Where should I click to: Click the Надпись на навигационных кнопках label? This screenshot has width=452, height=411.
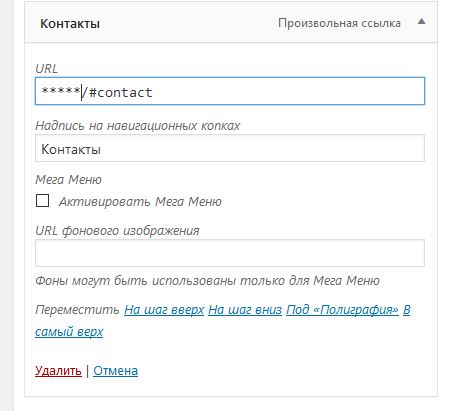pos(138,126)
